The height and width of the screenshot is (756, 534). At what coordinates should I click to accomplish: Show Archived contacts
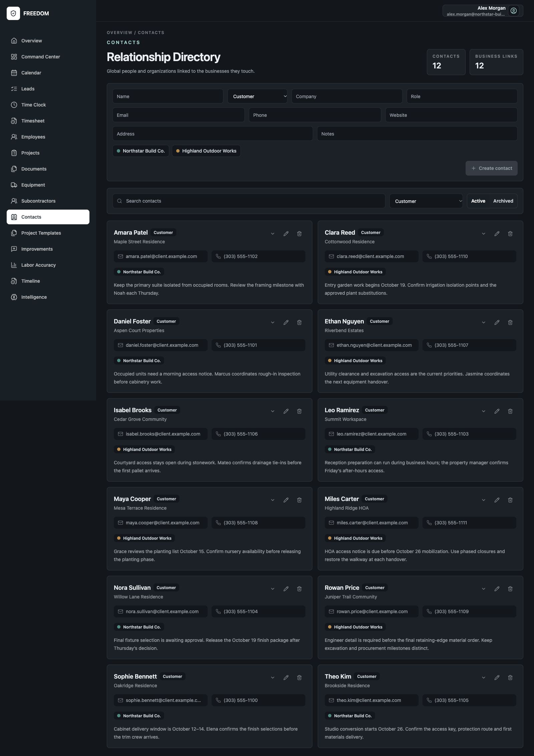tap(503, 201)
